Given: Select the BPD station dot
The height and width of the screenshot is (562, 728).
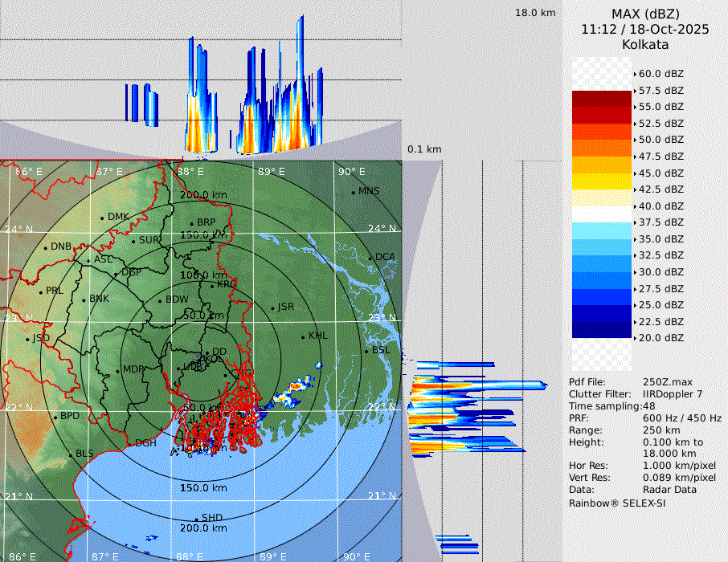Looking at the screenshot, I should tap(55, 417).
